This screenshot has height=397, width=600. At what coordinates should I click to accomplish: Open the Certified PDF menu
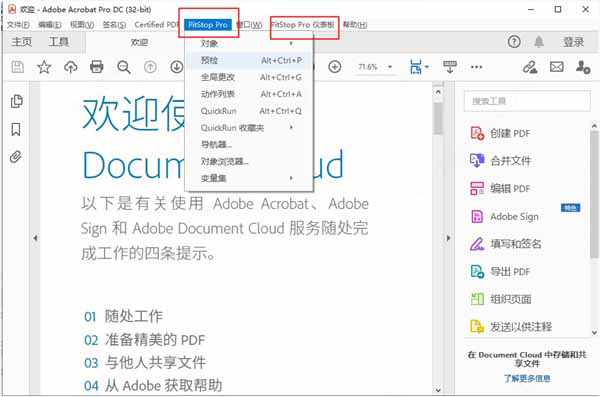point(157,25)
